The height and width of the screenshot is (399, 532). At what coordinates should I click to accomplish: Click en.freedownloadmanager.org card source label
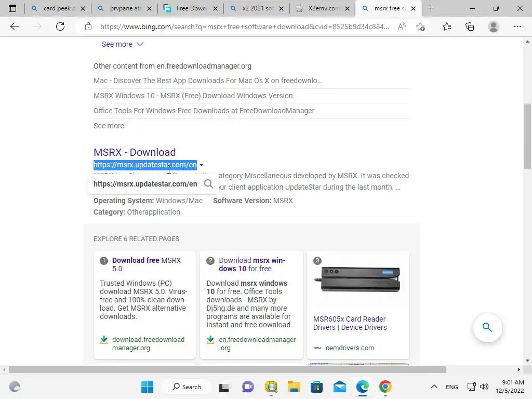(x=257, y=344)
